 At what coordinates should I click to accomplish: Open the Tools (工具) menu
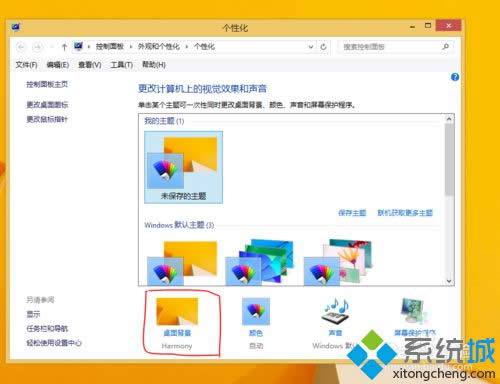122,65
